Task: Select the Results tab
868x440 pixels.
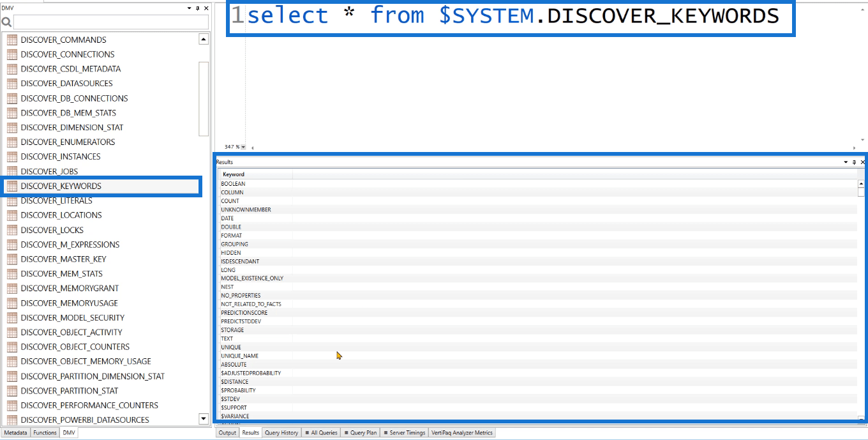Action: [251, 433]
